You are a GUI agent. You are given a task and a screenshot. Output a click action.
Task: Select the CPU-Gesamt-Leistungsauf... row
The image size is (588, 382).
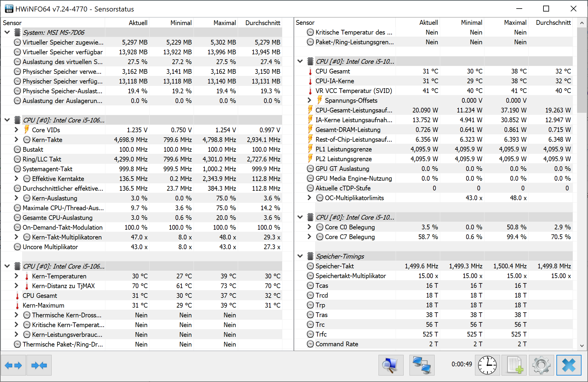click(434, 110)
